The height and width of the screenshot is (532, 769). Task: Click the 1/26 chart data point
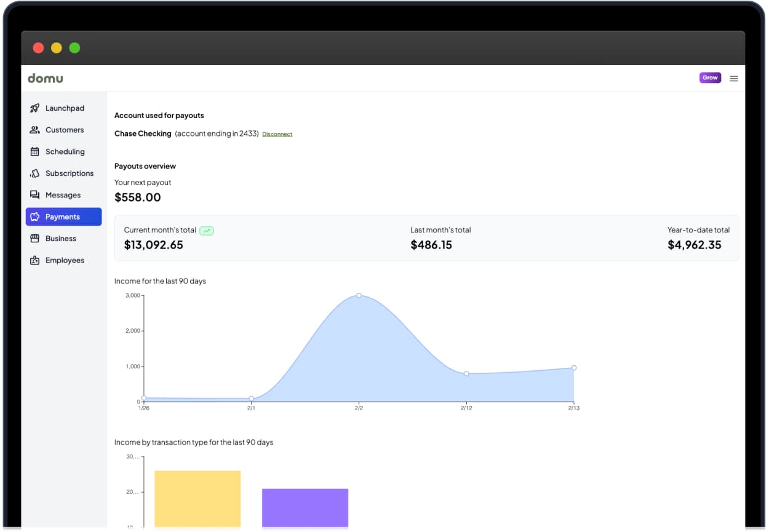point(144,398)
